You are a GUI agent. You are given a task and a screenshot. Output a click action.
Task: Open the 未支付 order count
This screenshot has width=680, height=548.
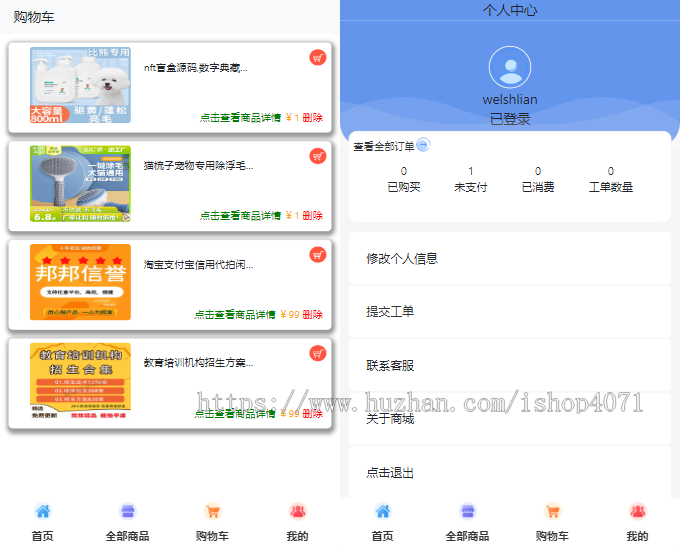470,179
